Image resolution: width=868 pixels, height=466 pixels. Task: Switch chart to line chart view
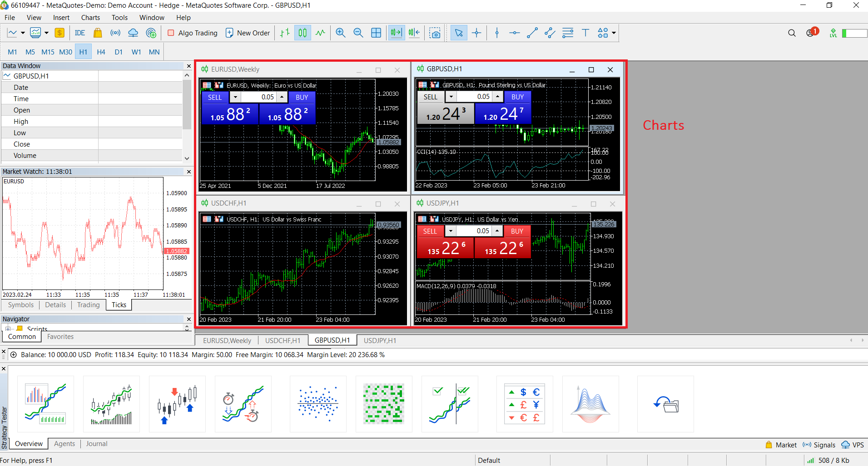pyautogui.click(x=321, y=33)
